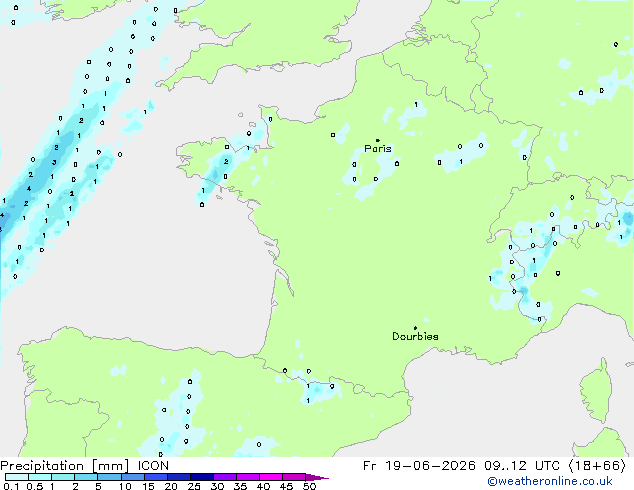Click the Corsica island on the map
The image size is (634, 490).
click(596, 391)
